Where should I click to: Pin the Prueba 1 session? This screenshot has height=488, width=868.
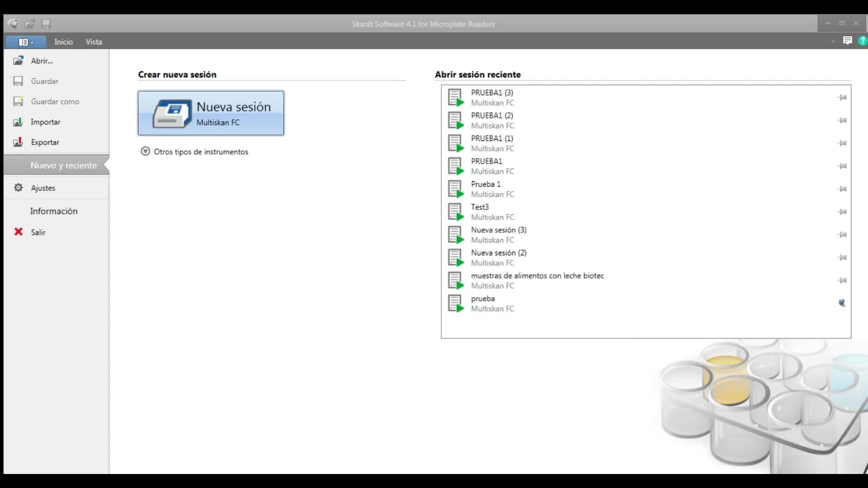(x=842, y=189)
